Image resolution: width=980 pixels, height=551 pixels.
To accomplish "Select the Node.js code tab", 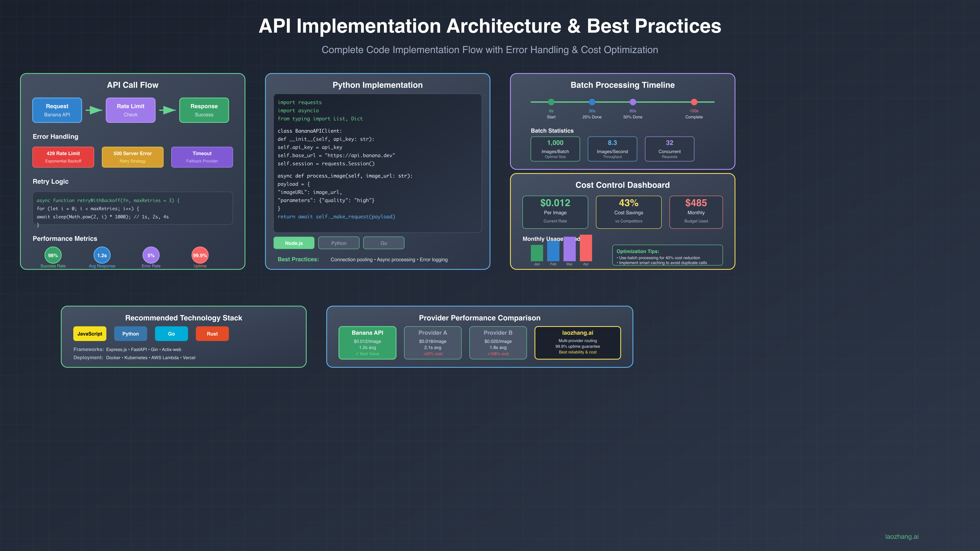I will tap(294, 243).
